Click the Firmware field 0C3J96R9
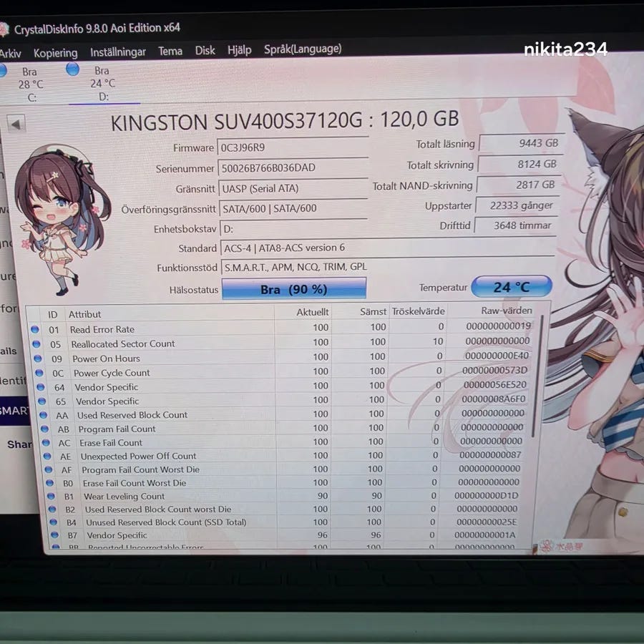The image size is (644, 644). pos(293,147)
